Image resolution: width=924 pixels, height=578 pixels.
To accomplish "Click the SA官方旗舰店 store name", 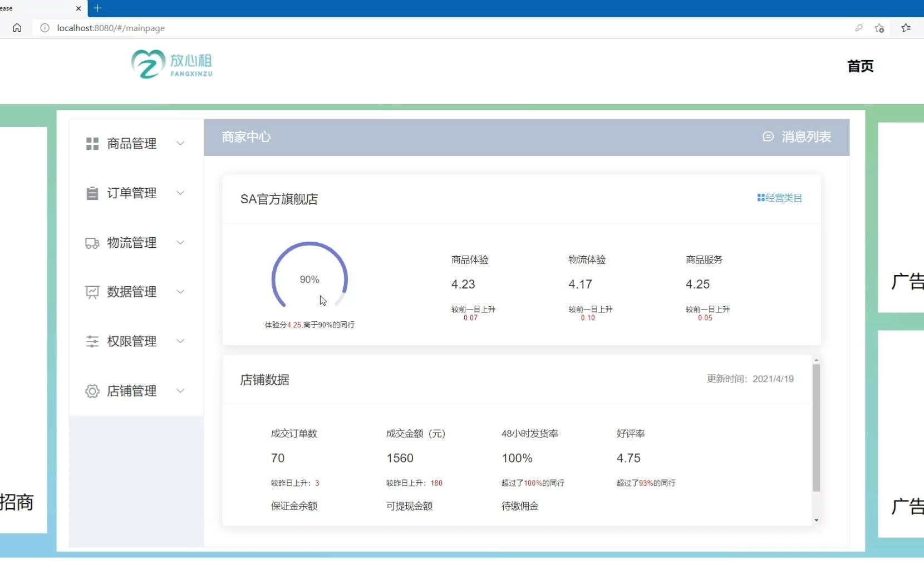I will click(279, 199).
